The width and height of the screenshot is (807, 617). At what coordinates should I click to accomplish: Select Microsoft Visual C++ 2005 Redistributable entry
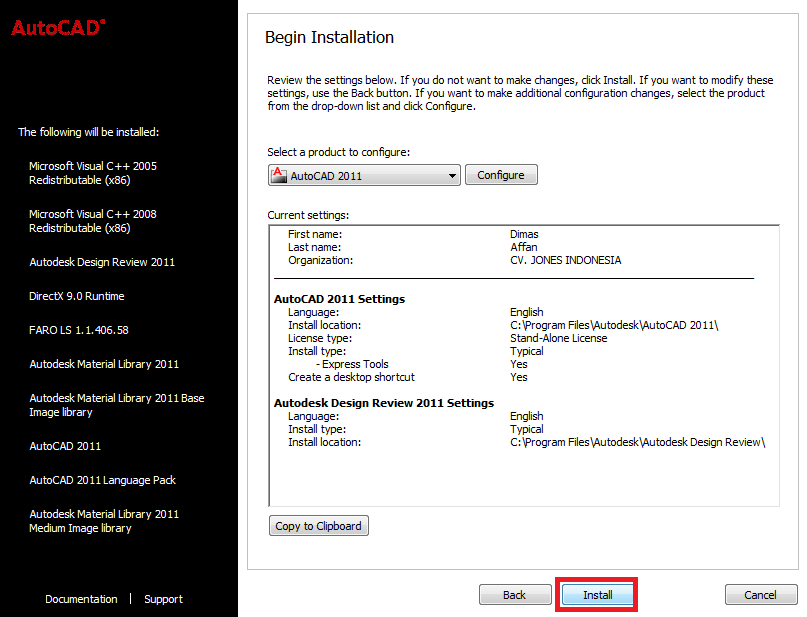coord(93,173)
